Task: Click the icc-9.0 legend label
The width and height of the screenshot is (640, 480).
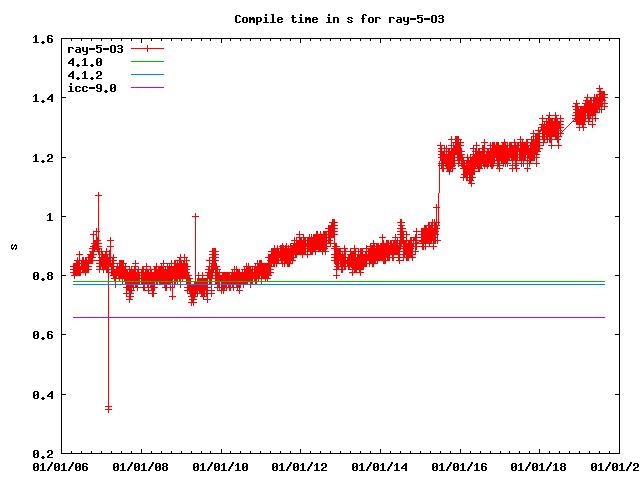Action: [91, 88]
